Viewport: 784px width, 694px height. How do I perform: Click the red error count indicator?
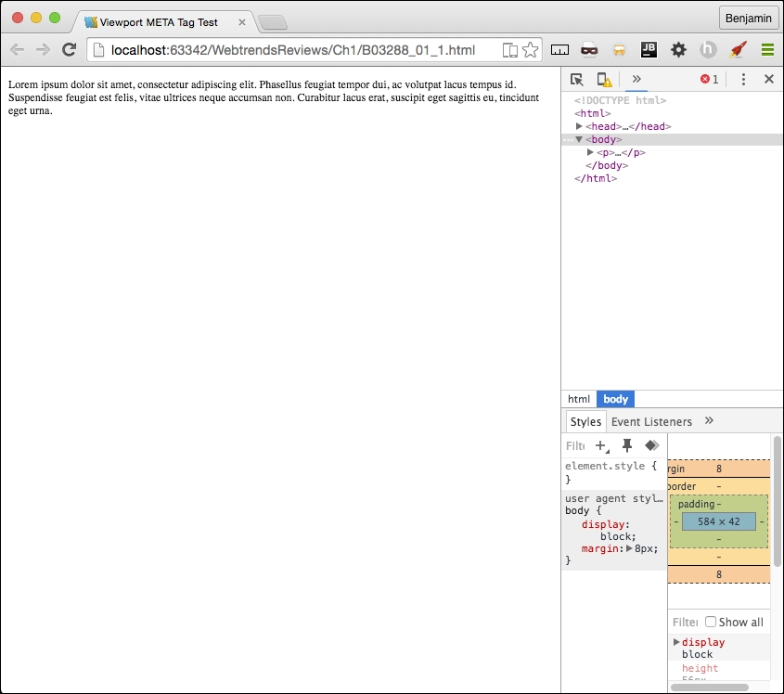pos(710,80)
